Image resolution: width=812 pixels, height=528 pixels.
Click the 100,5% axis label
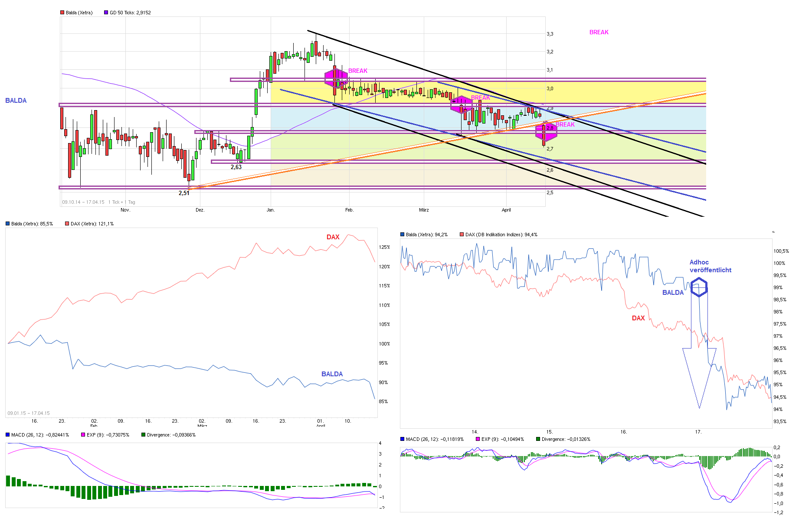click(x=782, y=251)
